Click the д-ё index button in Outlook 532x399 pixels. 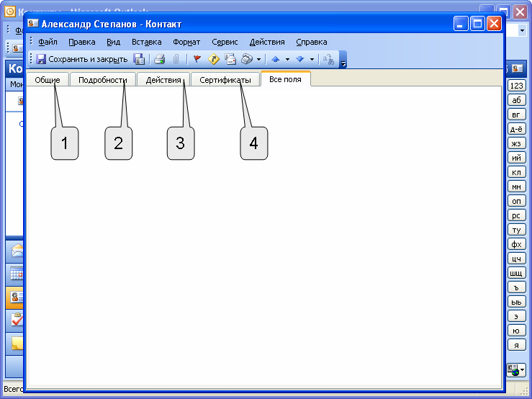(x=516, y=129)
